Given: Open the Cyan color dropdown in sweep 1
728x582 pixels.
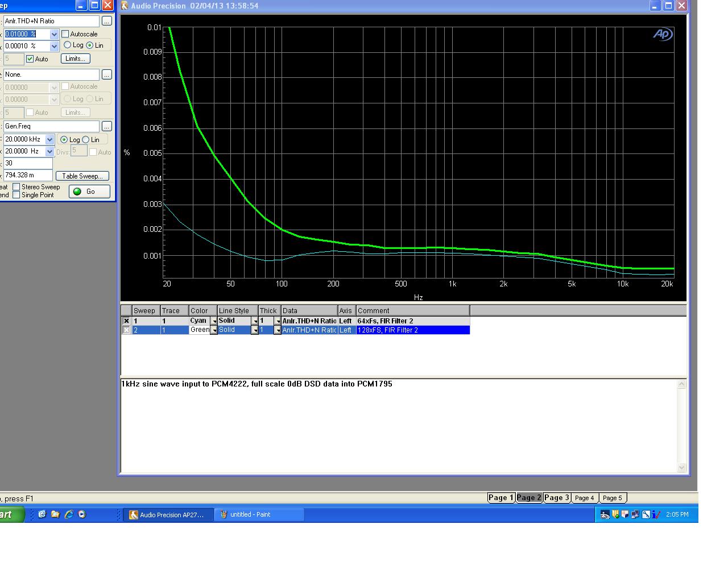Looking at the screenshot, I should tap(214, 321).
